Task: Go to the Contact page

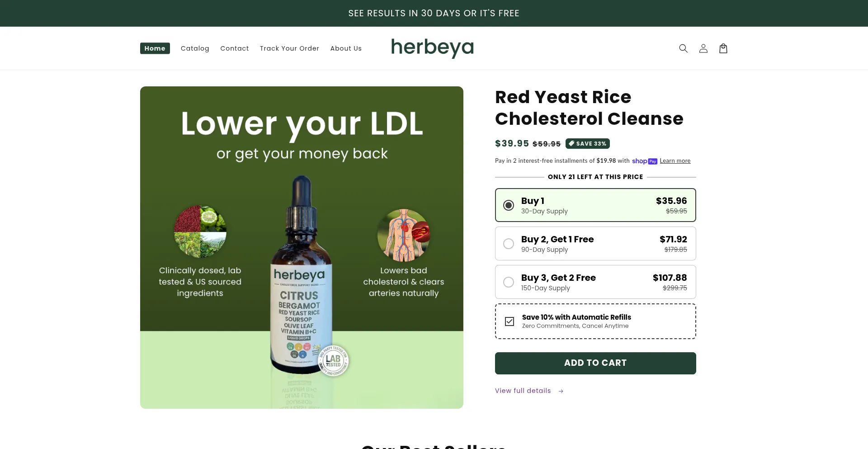Action: pyautogui.click(x=234, y=48)
